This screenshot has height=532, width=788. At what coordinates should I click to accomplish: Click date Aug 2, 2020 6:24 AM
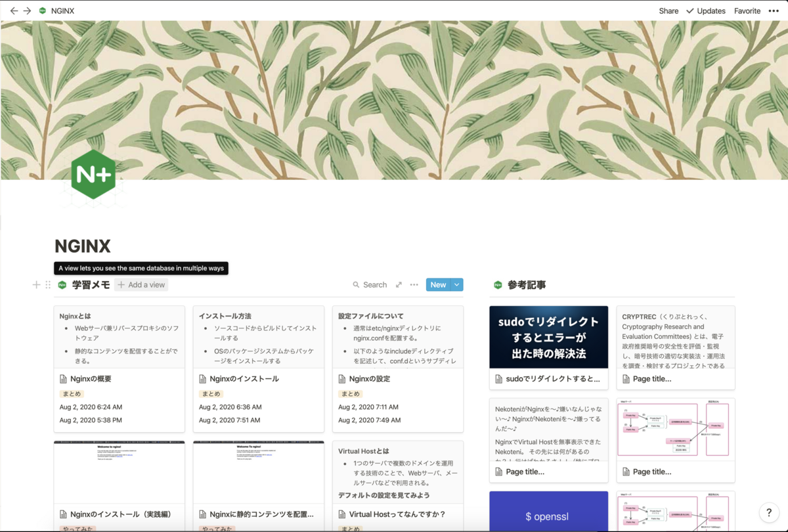pyautogui.click(x=91, y=407)
